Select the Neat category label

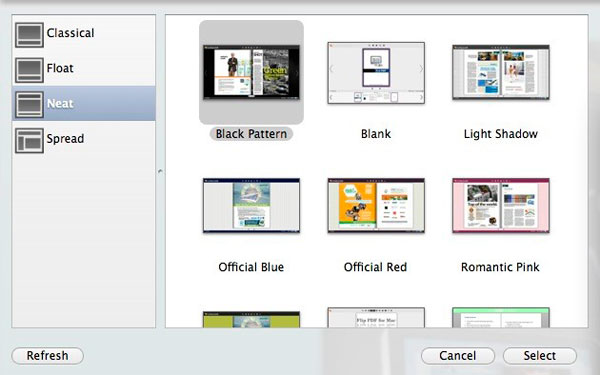60,103
